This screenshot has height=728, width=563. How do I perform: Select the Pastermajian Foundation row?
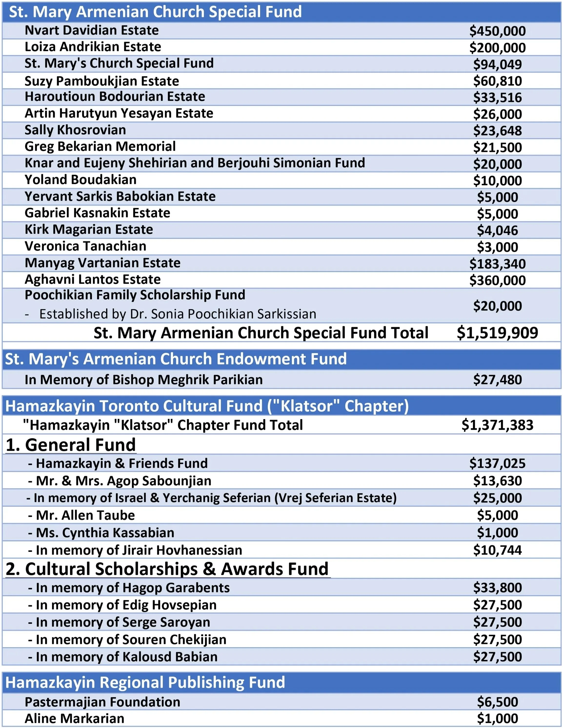click(x=102, y=702)
